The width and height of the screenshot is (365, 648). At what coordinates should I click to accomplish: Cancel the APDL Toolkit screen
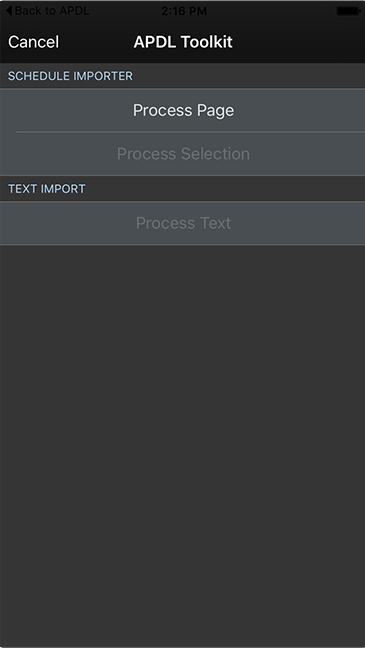33,42
